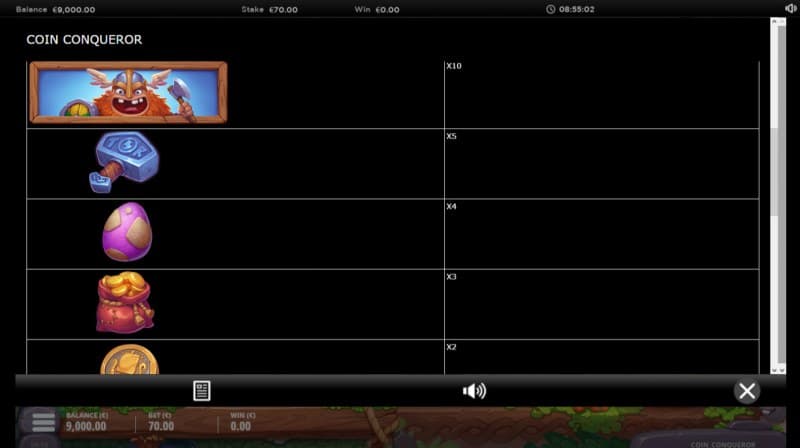800x448 pixels.
Task: Click the red coin bag symbol
Action: pos(125,302)
